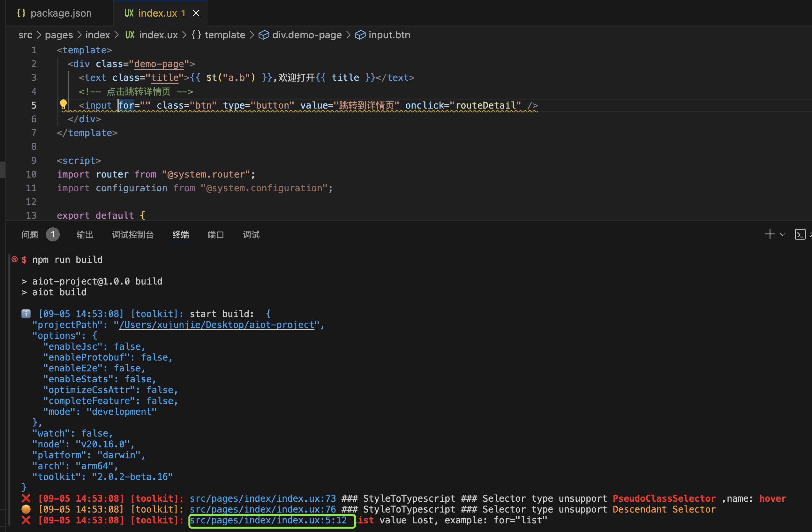The height and width of the screenshot is (532, 812).
Task: Open the index.ux:5:12 error link
Action: point(268,521)
